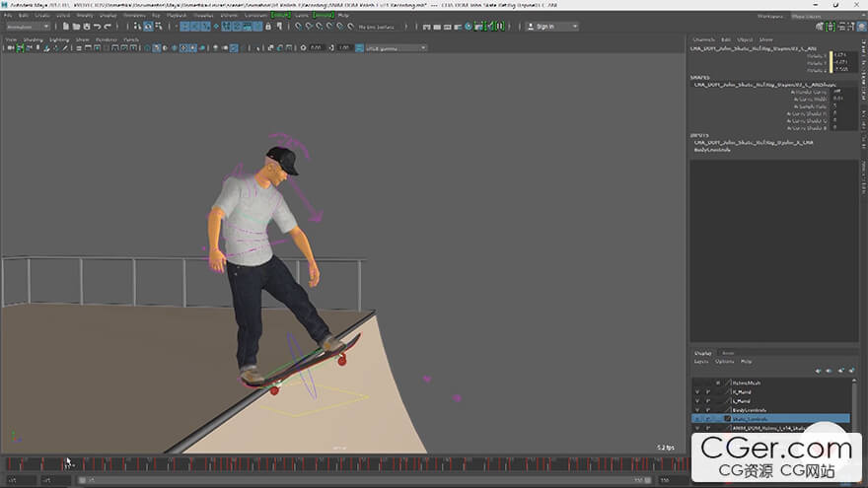
Task: Click the Skate_Controls layer color swatch
Action: 728,418
